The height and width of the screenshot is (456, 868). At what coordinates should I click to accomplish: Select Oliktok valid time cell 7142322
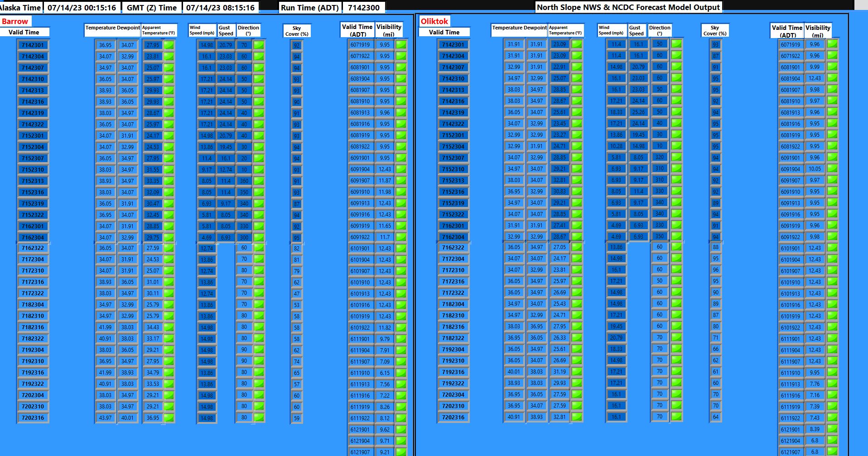tap(453, 124)
